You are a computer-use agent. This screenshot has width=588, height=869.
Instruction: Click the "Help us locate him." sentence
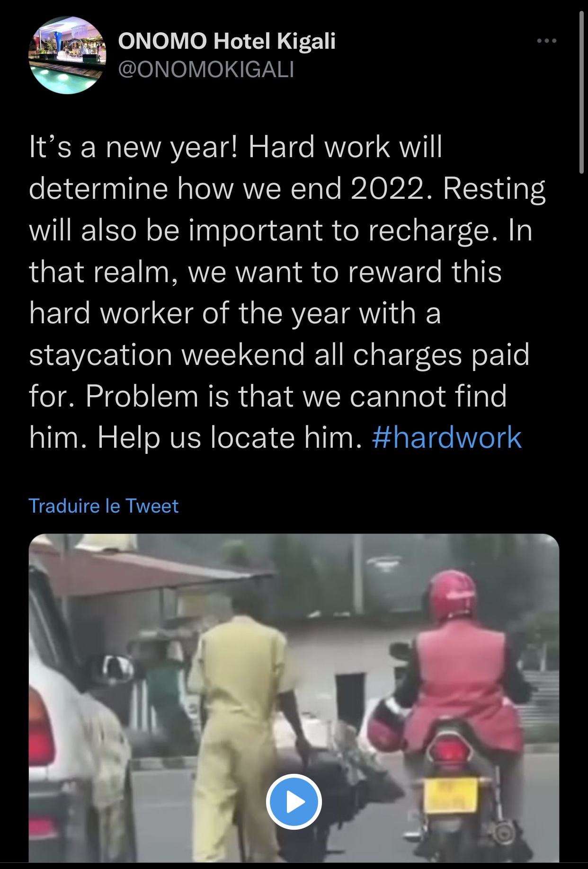click(x=230, y=437)
